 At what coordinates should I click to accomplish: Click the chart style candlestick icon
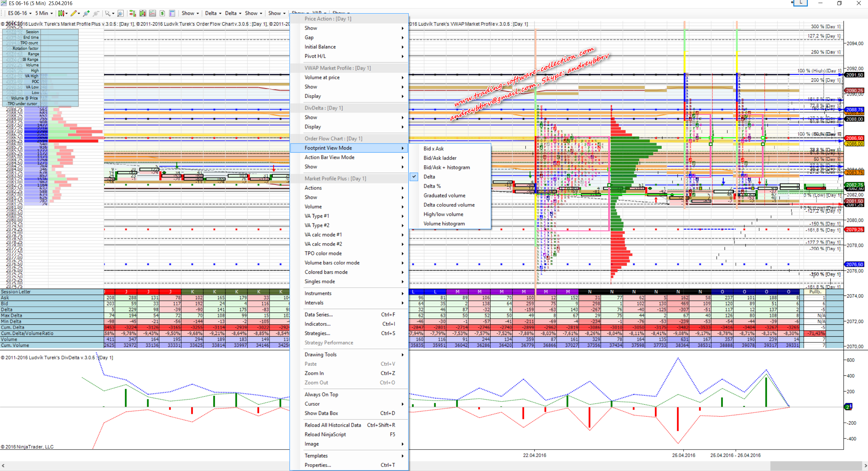[x=61, y=13]
